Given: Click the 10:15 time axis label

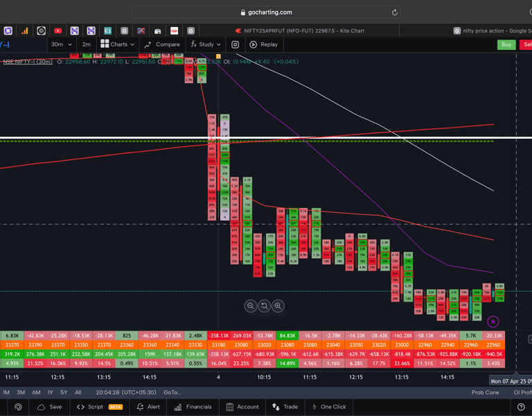Looking at the screenshot, I should pos(264,377).
